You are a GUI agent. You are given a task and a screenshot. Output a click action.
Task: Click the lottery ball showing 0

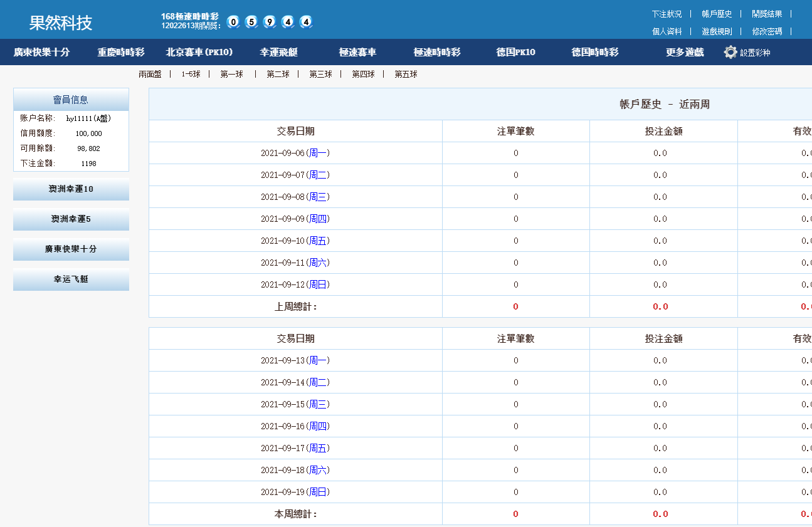coord(232,21)
